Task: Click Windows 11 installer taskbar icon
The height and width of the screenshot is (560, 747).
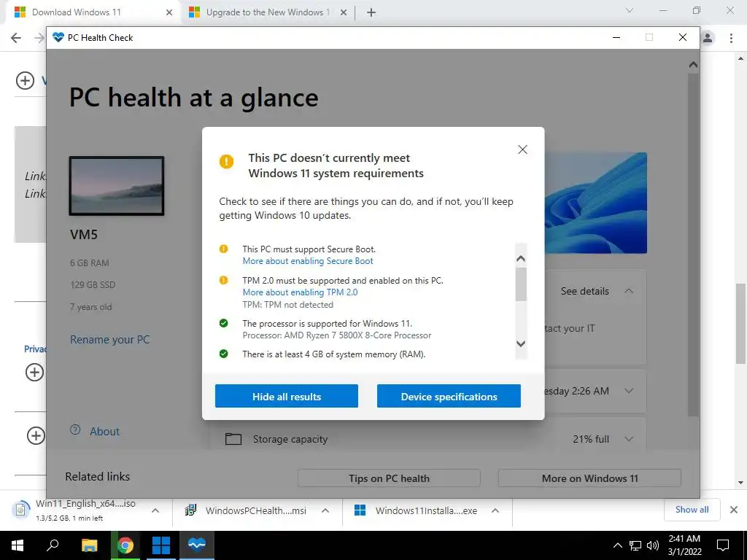Action: coord(161,545)
